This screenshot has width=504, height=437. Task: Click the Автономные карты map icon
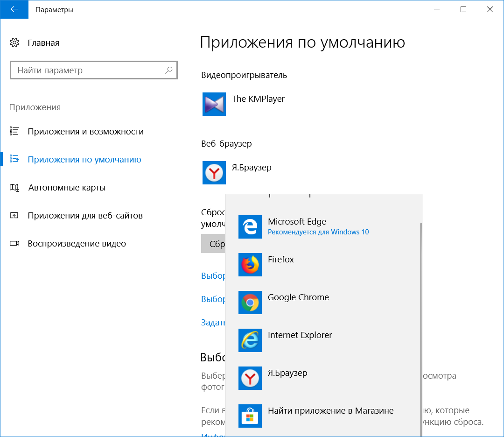tap(14, 187)
